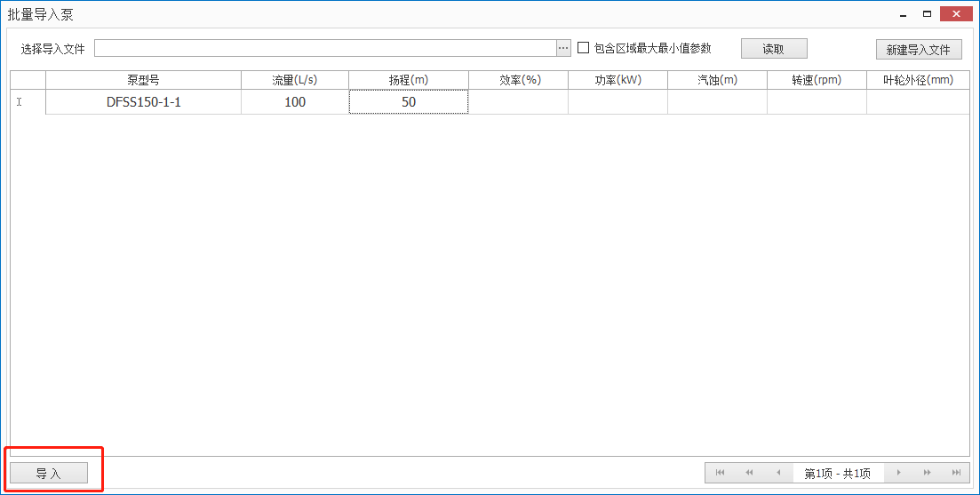Click the 新建导入文件 button
This screenshot has height=495, width=980.
pyautogui.click(x=919, y=50)
